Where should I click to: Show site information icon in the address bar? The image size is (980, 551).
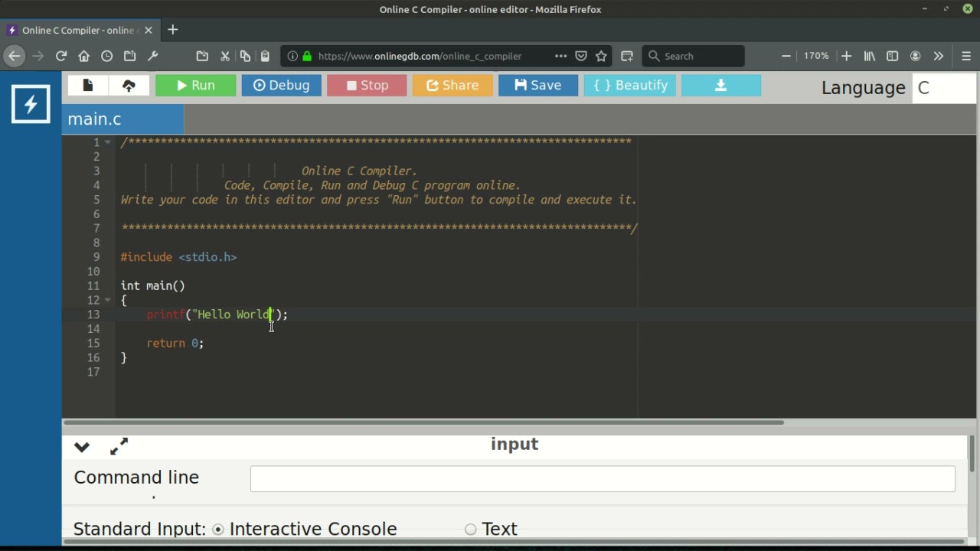tap(292, 56)
